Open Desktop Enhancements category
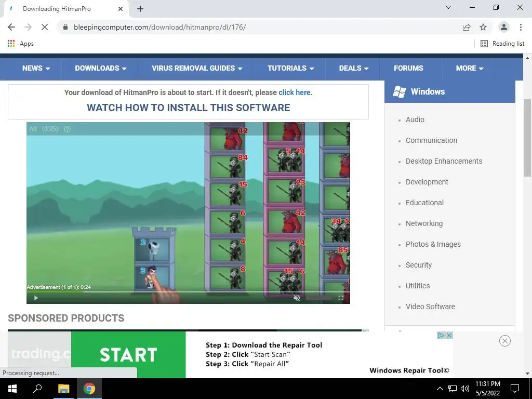The width and height of the screenshot is (532, 399). tap(444, 161)
